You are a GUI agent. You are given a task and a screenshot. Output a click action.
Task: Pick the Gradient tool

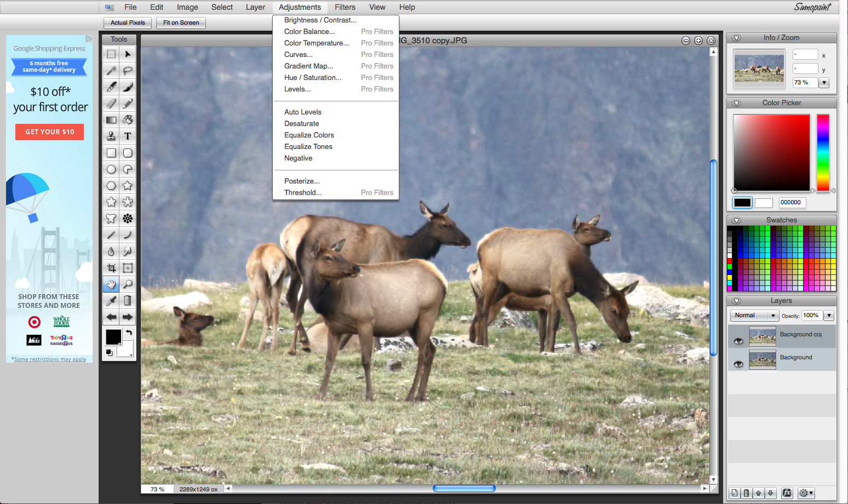click(x=111, y=119)
